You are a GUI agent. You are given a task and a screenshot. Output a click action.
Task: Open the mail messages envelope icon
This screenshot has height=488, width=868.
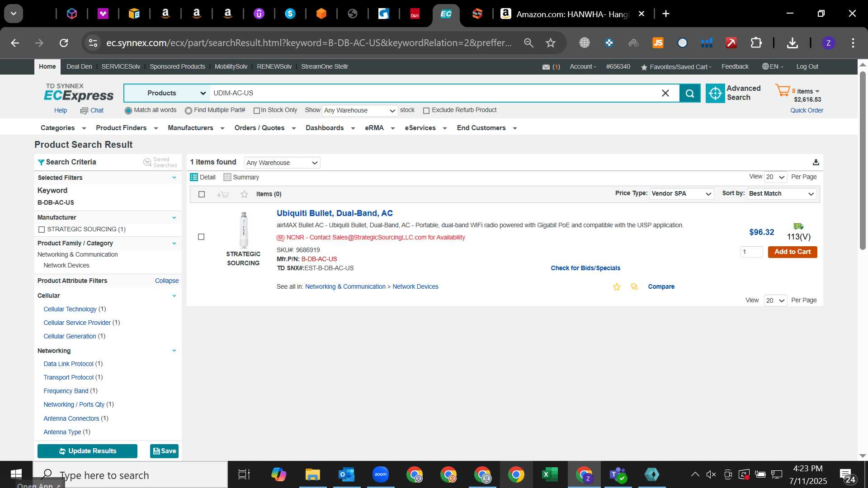pos(546,67)
